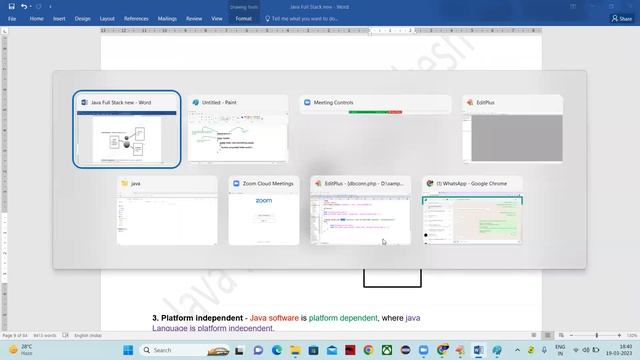The width and height of the screenshot is (640, 360).
Task: Click word count in status bar
Action: coord(44,336)
